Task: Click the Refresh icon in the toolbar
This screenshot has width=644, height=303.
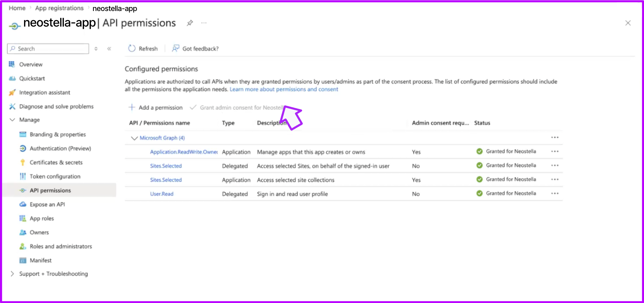Action: [x=131, y=49]
